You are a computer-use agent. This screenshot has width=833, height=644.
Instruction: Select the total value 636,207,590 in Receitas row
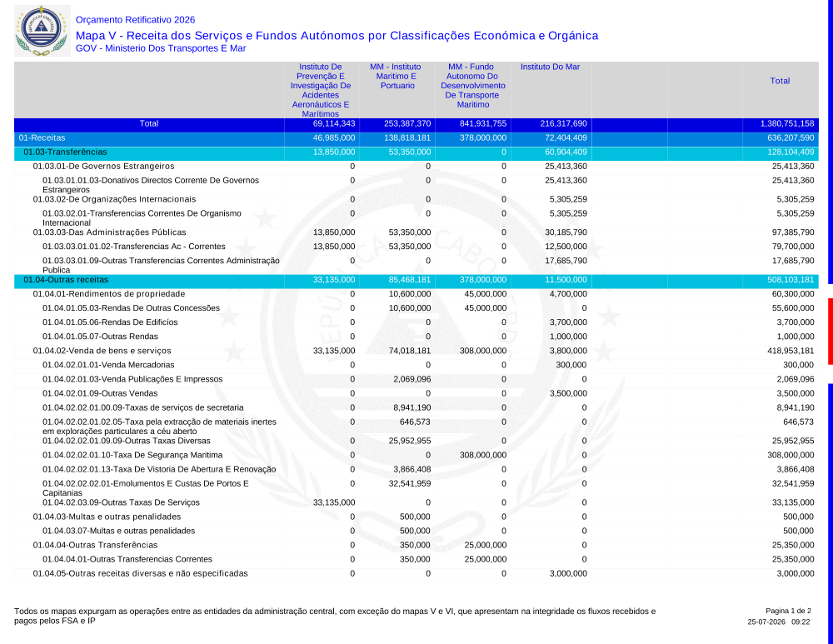791,138
